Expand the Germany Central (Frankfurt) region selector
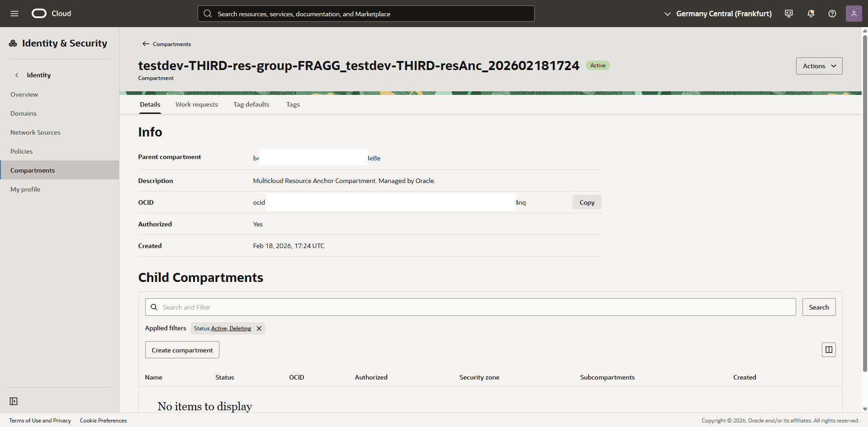This screenshot has width=868, height=427. pos(717,14)
